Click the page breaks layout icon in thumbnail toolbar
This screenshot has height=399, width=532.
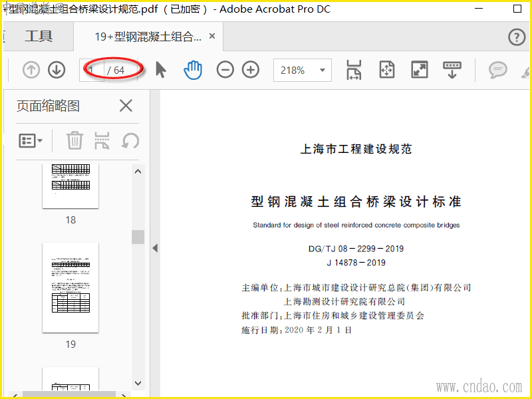click(x=102, y=140)
